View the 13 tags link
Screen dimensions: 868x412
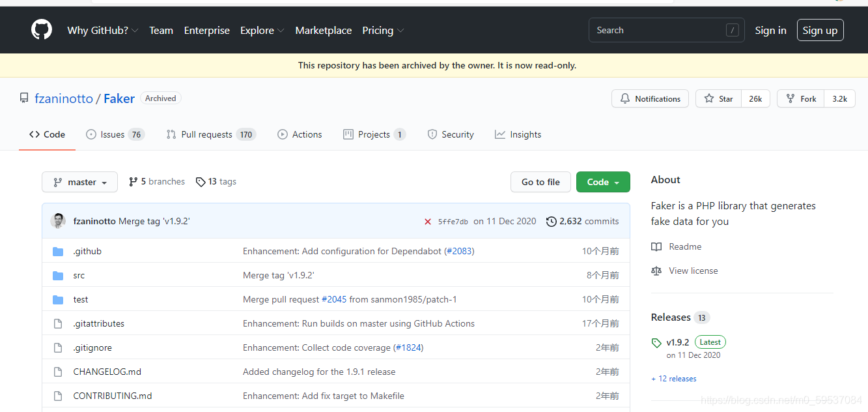[216, 182]
